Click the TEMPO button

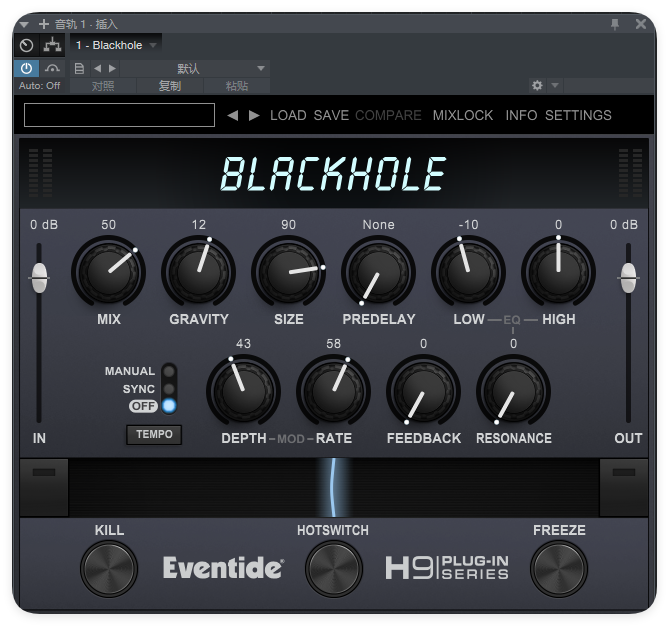[x=154, y=434]
